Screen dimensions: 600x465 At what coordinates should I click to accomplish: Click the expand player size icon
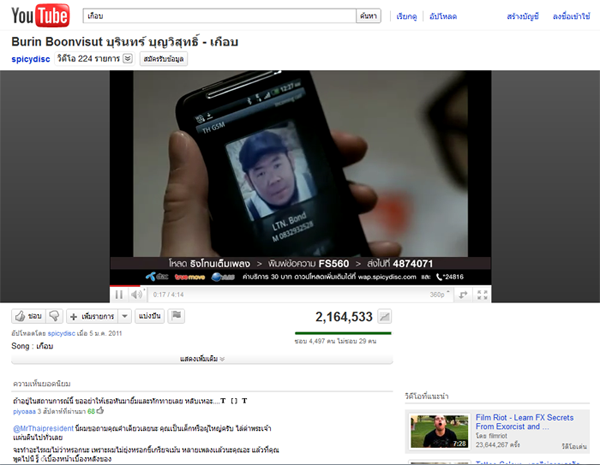tap(463, 295)
